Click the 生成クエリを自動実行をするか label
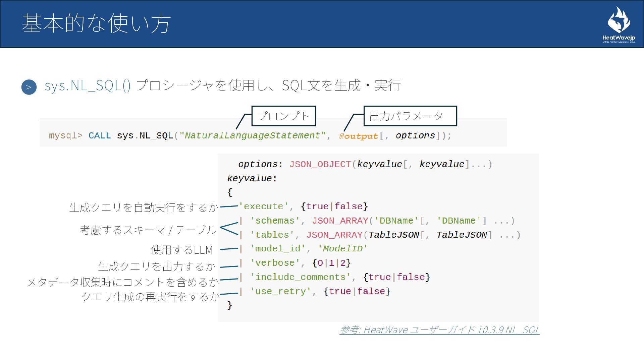 click(x=144, y=207)
